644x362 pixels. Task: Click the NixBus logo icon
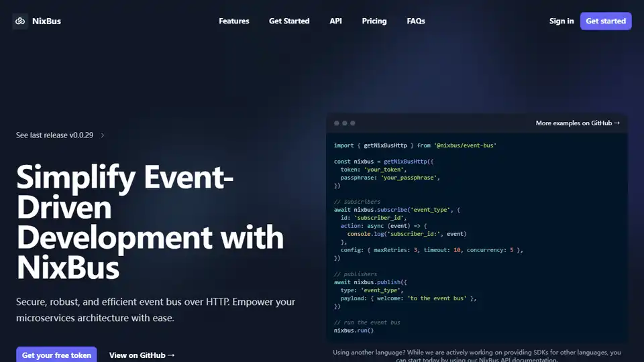point(20,21)
